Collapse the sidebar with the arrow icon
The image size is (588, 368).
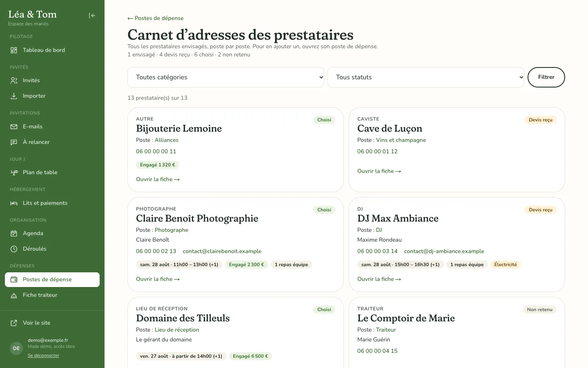click(92, 16)
